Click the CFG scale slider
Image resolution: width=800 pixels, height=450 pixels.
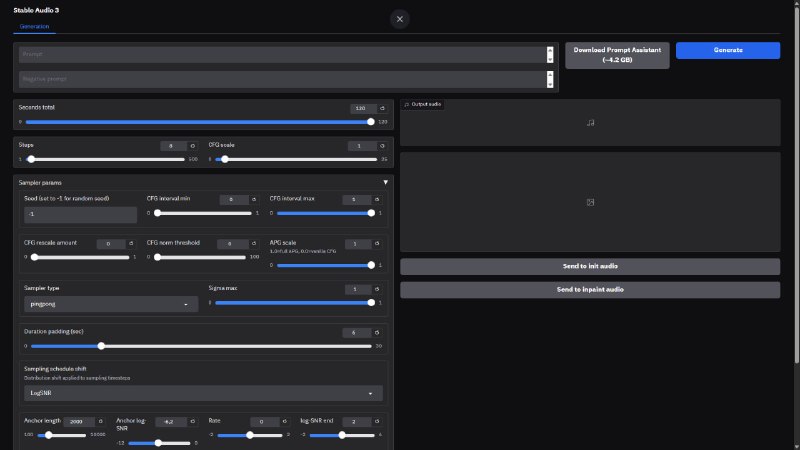point(296,160)
